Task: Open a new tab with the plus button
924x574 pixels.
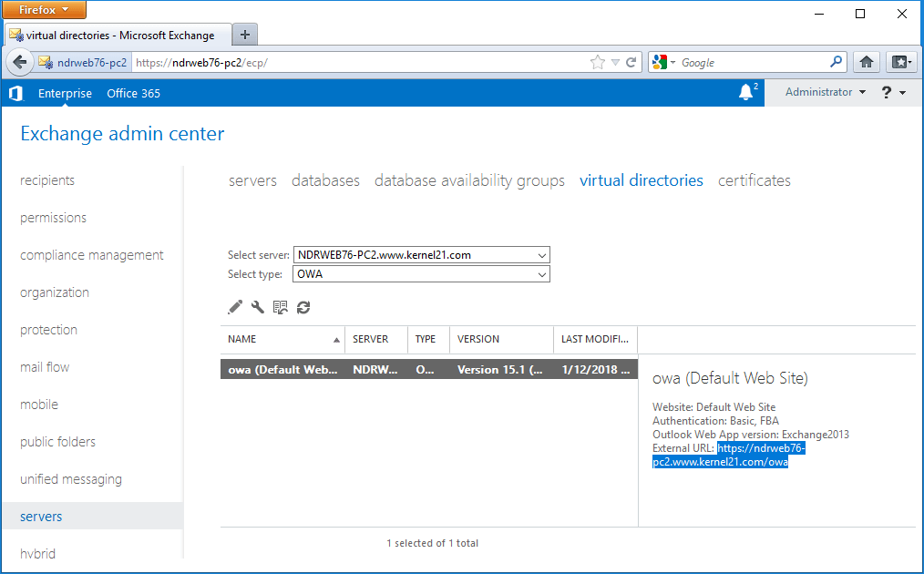Action: click(x=245, y=35)
